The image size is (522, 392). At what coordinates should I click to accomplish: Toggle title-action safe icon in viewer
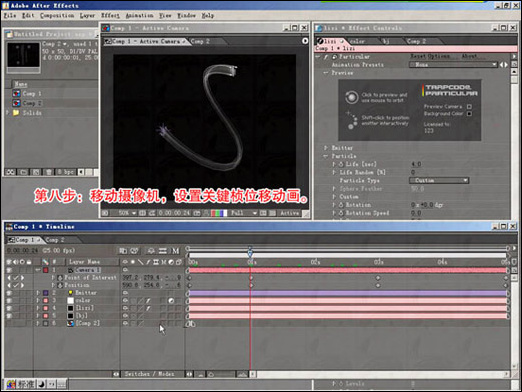142,213
